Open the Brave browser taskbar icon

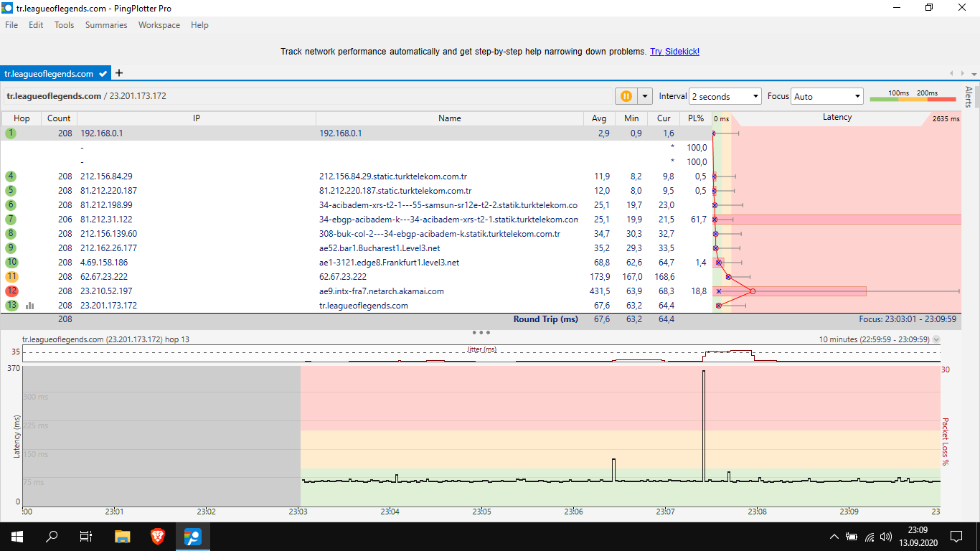point(157,536)
